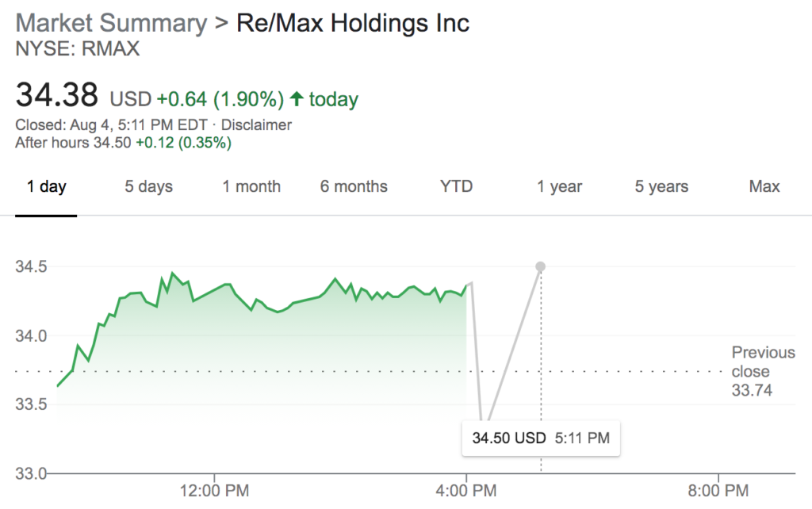Switch to the 5 days chart view

(x=147, y=186)
